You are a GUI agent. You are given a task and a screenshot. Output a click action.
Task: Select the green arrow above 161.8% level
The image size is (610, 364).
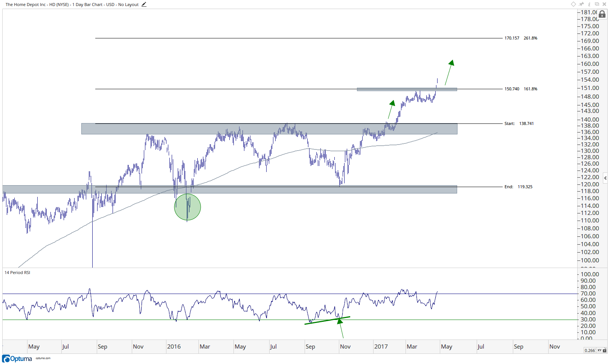(450, 72)
